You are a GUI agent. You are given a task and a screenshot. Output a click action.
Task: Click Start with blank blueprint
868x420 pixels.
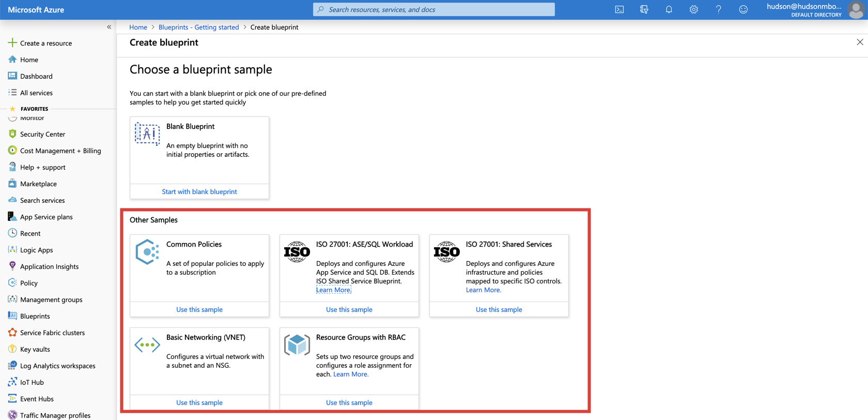tap(199, 191)
